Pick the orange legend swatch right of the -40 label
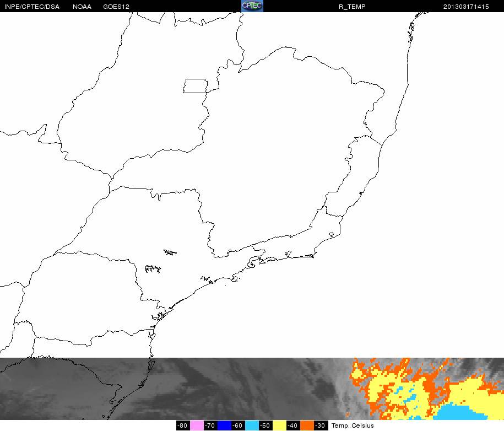 [x=307, y=425]
